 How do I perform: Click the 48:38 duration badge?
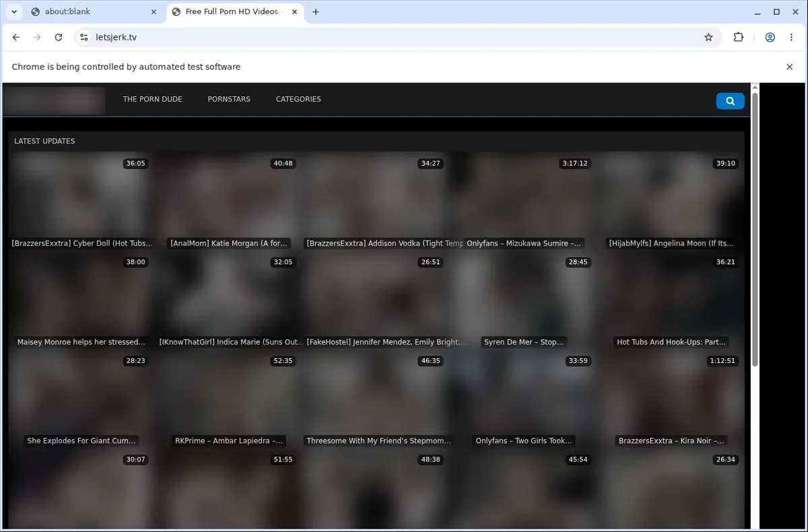(430, 459)
